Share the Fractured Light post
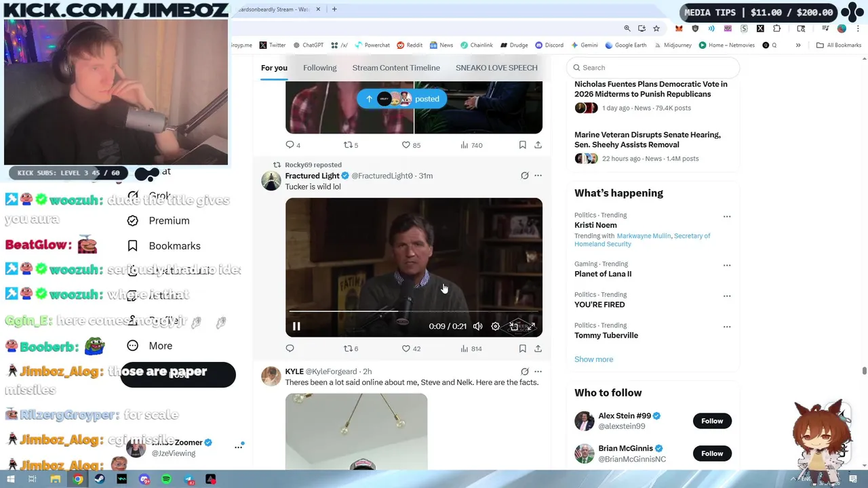The height and width of the screenshot is (488, 868). click(538, 348)
